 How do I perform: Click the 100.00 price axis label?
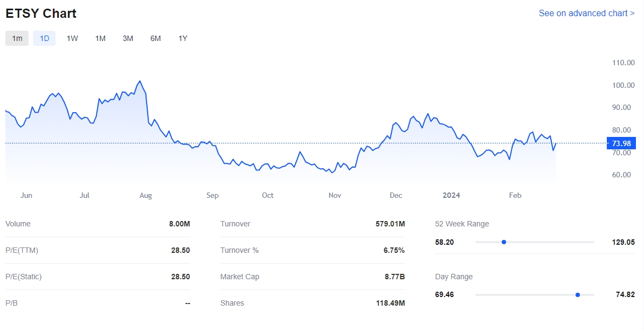pos(624,85)
